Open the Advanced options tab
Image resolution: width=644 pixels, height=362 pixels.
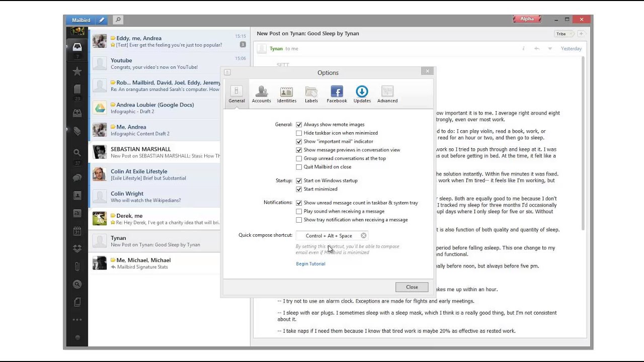tap(387, 94)
